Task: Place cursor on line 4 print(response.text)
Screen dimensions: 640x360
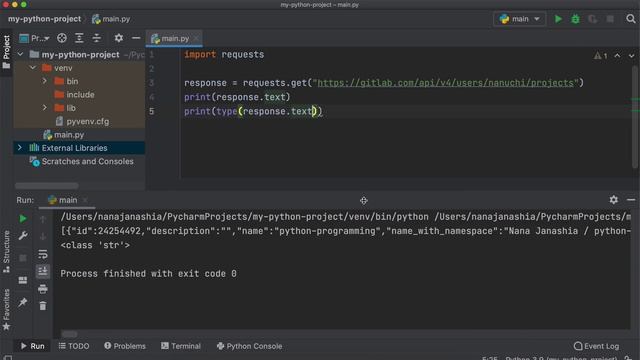Action: 237,97
